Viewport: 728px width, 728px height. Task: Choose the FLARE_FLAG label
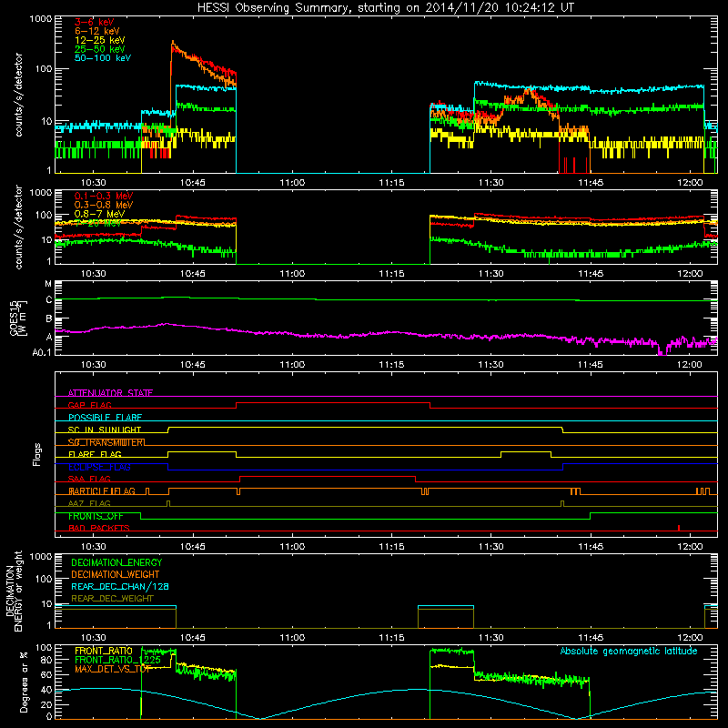[95, 454]
